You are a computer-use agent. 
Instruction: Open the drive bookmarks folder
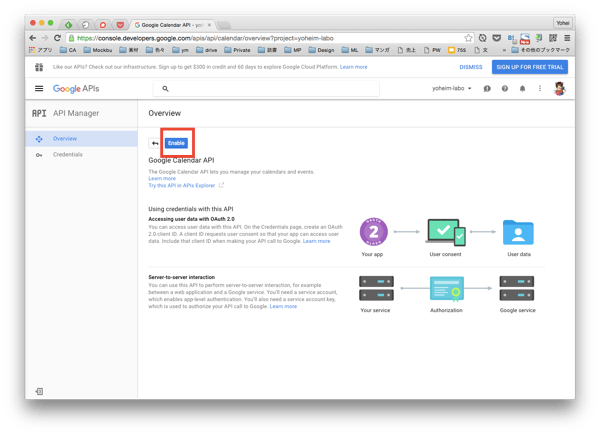click(207, 50)
